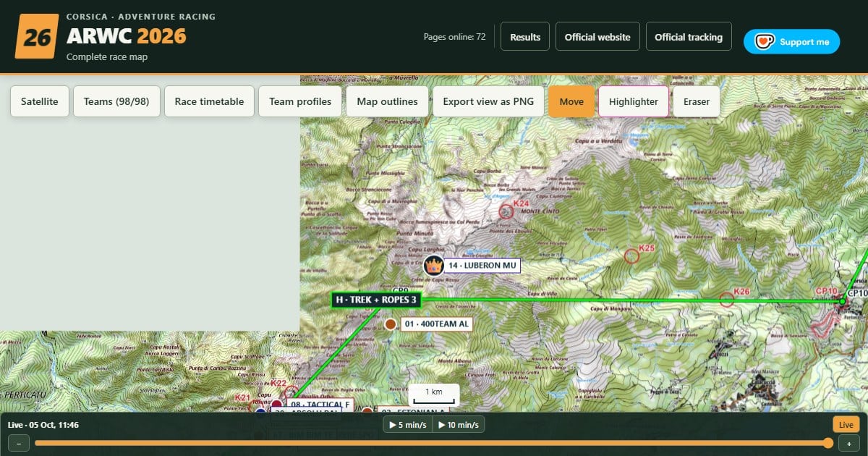Select the 01 · 400TEAM AL team label

437,324
